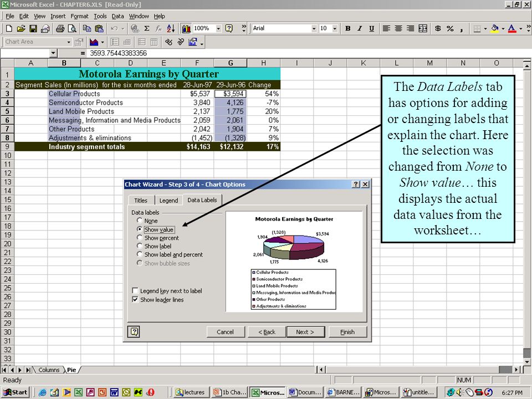Open the Fill Color dropdown arrow
Image resolution: width=532 pixels, height=399 pixels.
point(503,29)
